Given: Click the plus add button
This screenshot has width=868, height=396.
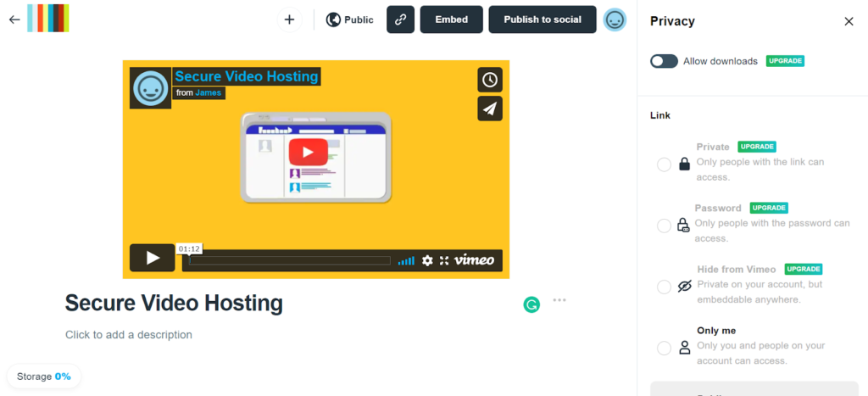Looking at the screenshot, I should pos(290,20).
